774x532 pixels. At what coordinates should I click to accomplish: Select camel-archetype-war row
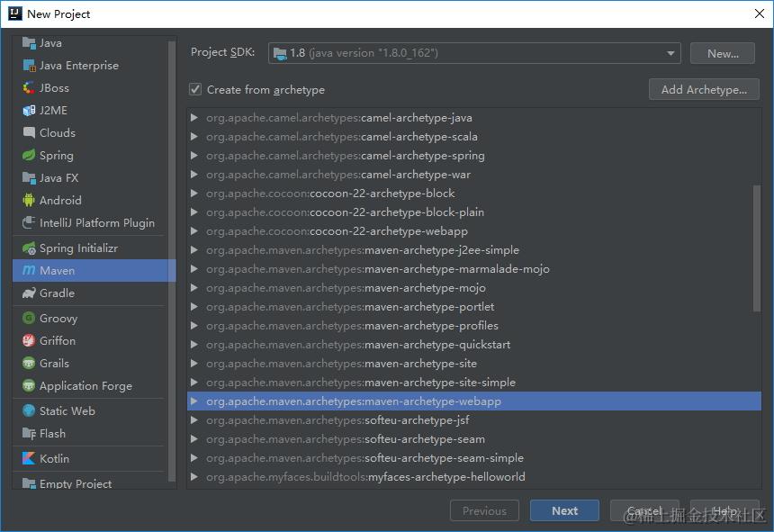474,175
